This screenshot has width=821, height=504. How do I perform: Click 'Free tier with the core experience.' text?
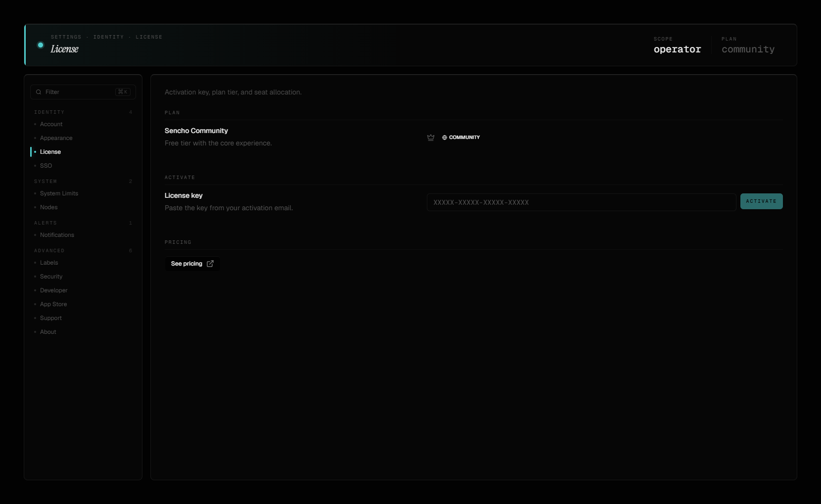(218, 143)
